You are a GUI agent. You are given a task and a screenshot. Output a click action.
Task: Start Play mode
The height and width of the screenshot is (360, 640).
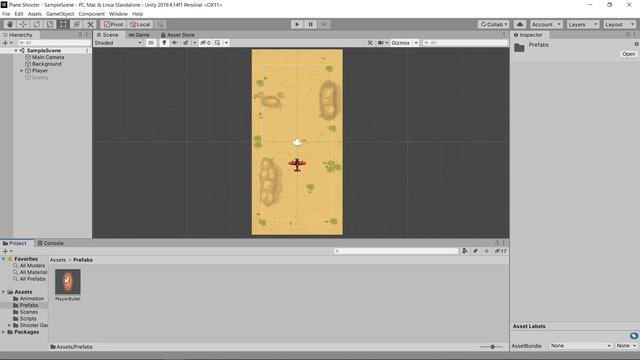pyautogui.click(x=297, y=24)
